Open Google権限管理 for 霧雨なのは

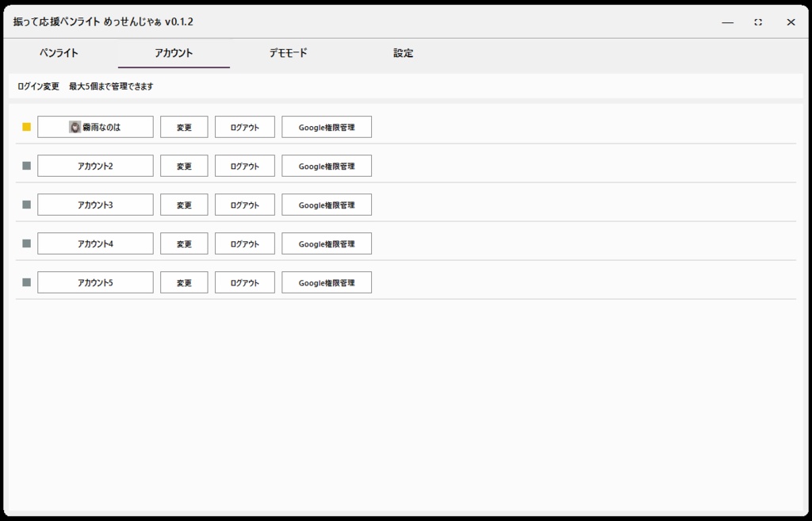(327, 127)
